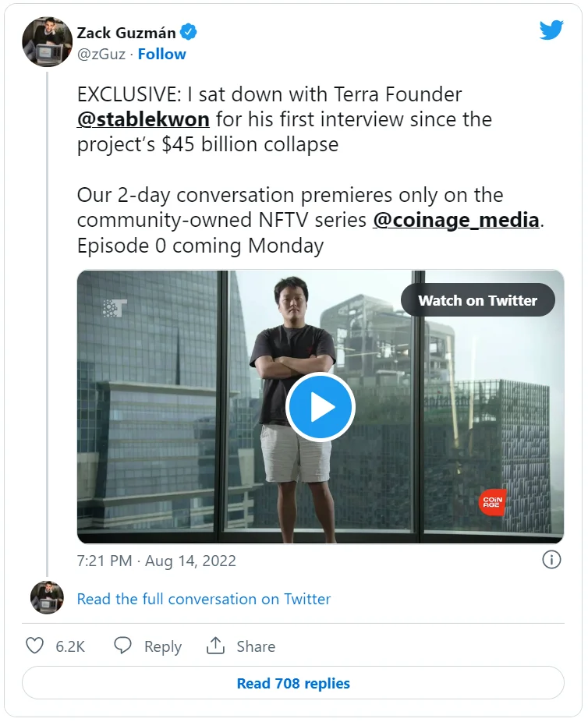Viewport: 588px width, 722px height.
Task: Click Read 708 replies button
Action: (293, 683)
